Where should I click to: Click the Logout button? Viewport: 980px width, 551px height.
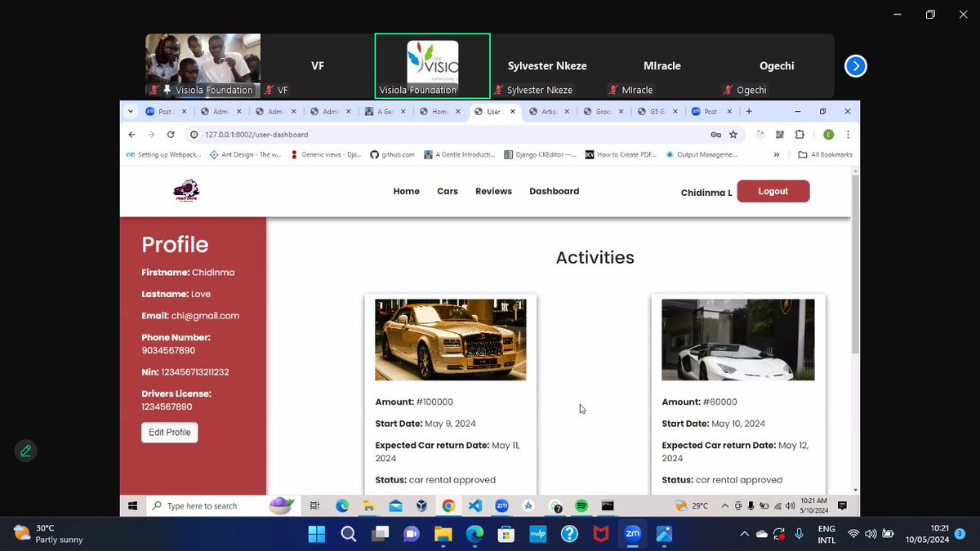click(773, 192)
